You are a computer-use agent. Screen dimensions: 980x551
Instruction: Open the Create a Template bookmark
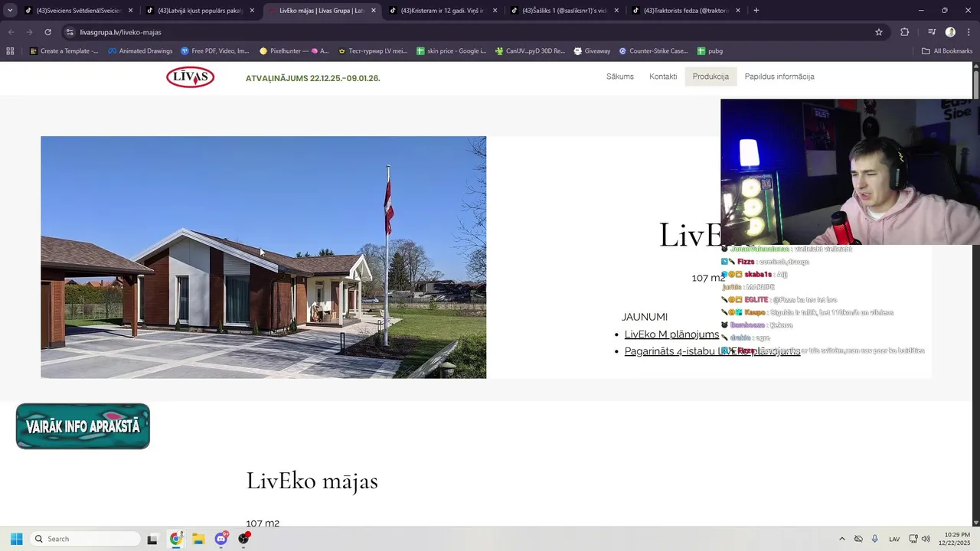(x=64, y=51)
